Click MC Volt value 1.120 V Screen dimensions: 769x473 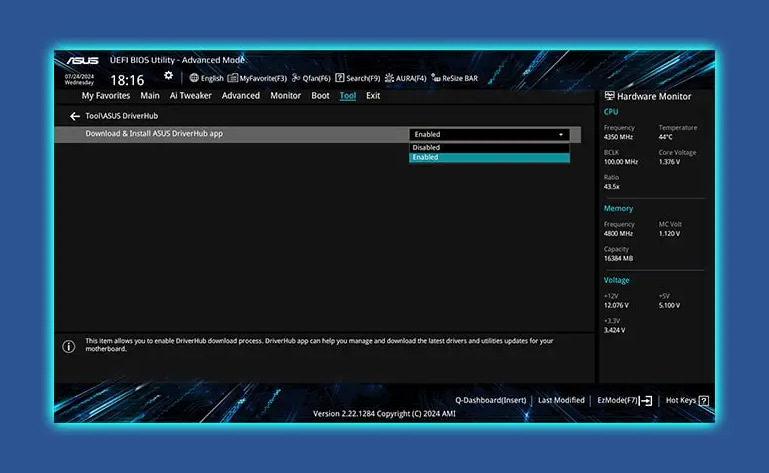pyautogui.click(x=669, y=234)
